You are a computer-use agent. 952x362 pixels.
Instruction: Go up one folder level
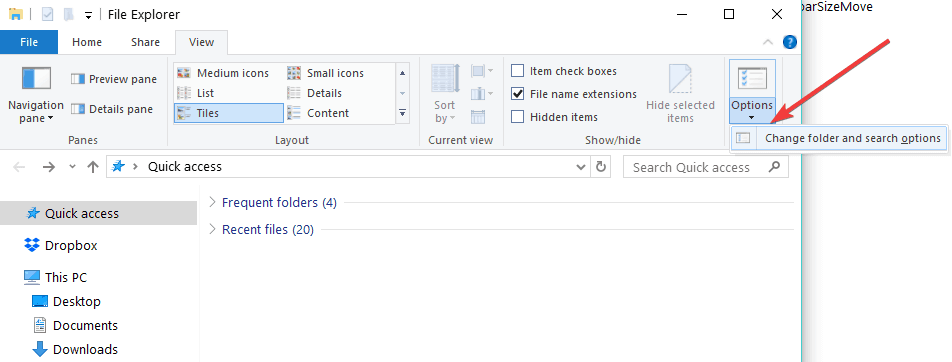(x=93, y=167)
